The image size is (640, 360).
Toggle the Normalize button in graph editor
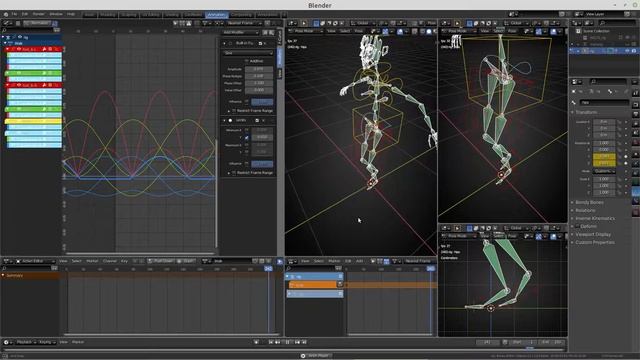40,23
